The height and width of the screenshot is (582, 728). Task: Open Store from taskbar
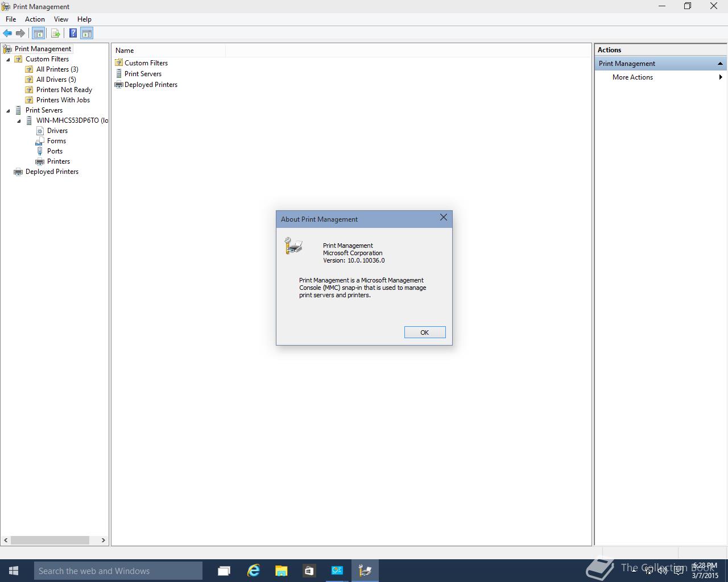[309, 571]
